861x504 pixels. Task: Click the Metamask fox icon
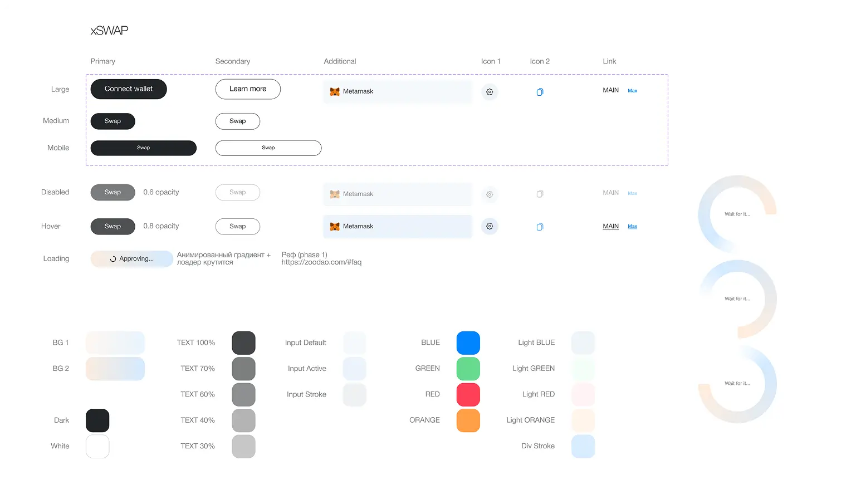coord(335,91)
